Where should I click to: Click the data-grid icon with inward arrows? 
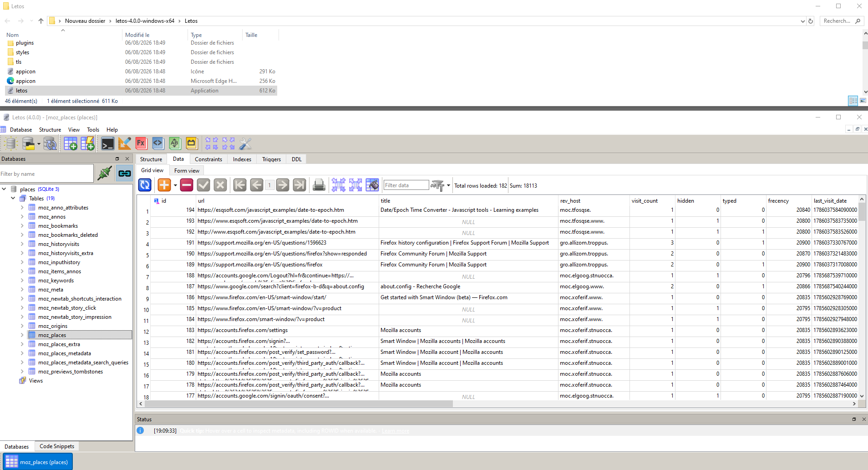[x=339, y=185]
